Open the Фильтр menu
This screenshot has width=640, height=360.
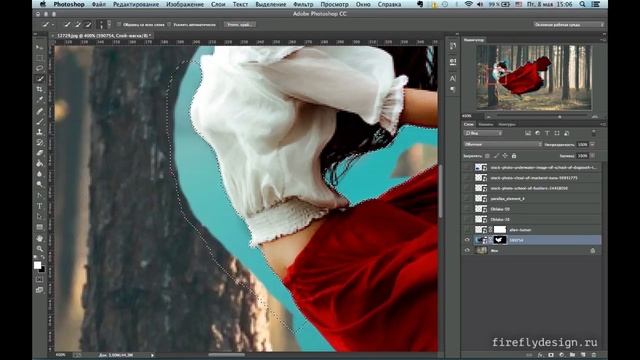click(303, 4)
